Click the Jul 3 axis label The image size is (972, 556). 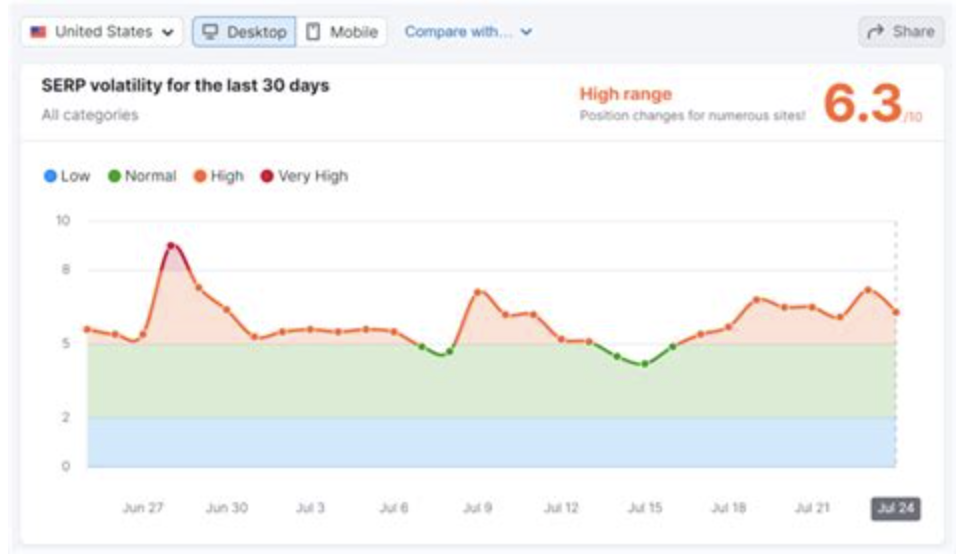point(311,508)
